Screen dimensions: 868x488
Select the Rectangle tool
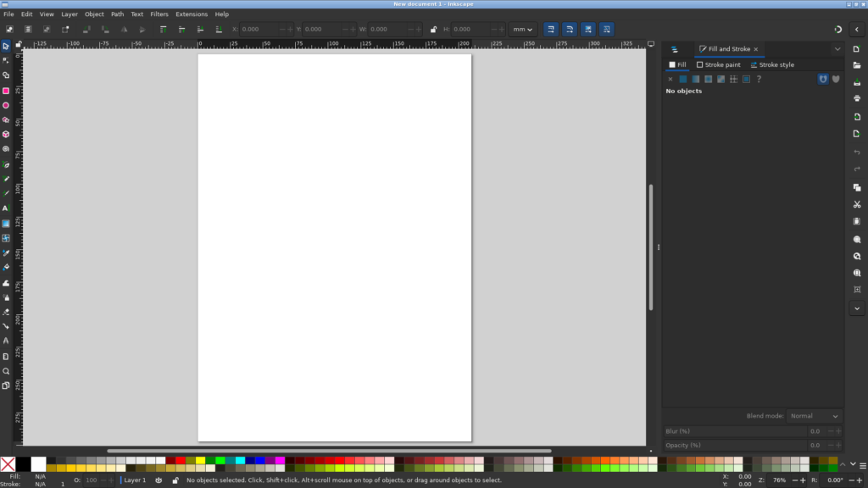click(x=6, y=91)
